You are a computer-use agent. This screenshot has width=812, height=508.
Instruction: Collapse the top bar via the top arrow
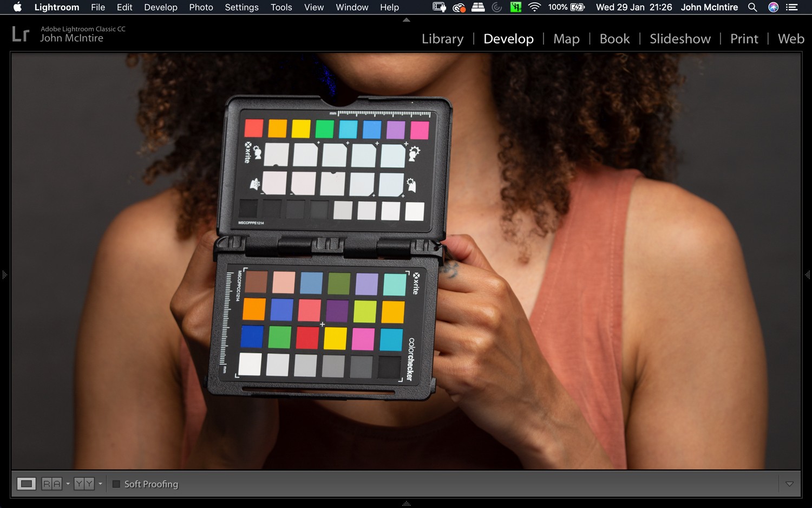point(405,19)
